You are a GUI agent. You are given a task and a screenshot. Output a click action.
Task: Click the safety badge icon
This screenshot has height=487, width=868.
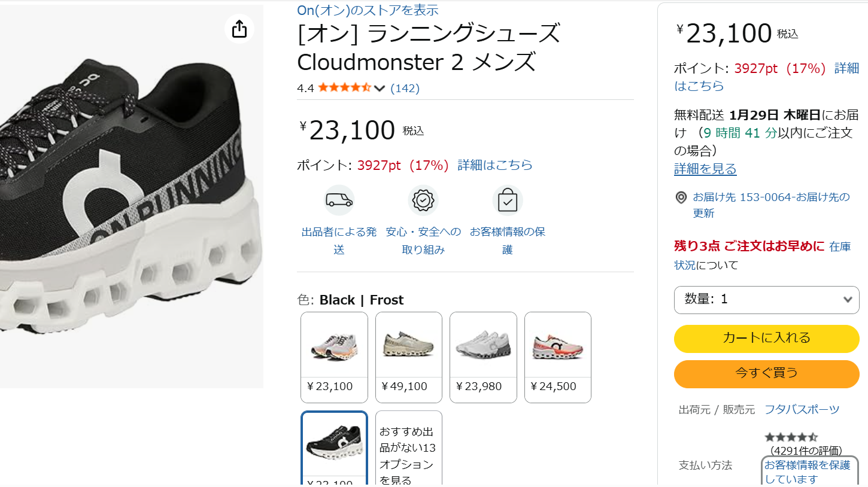[x=423, y=200]
